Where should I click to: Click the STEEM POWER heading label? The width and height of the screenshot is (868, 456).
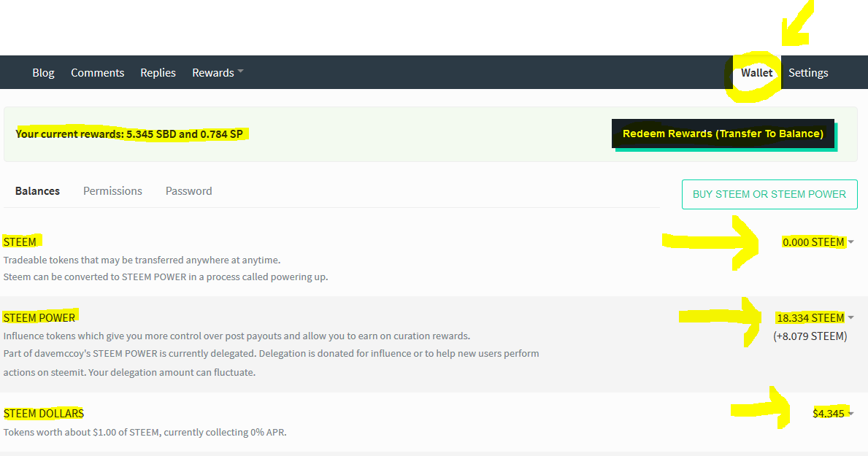coord(39,317)
